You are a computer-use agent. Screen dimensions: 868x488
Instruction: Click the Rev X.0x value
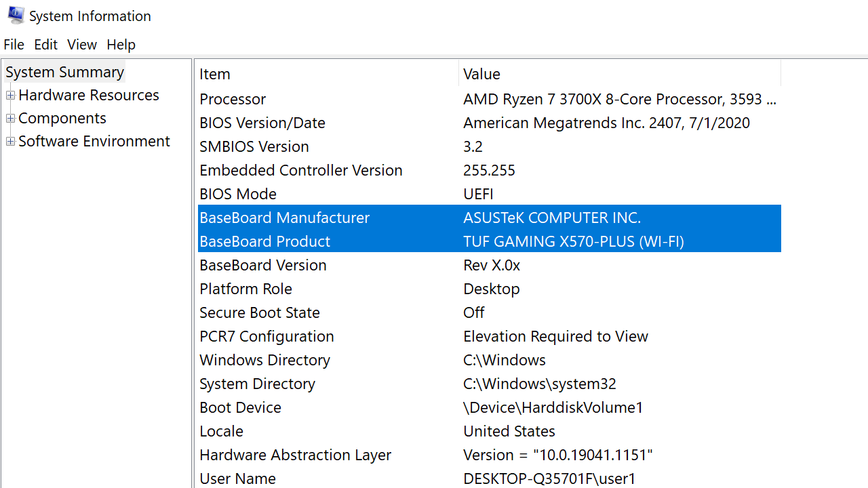pos(492,265)
